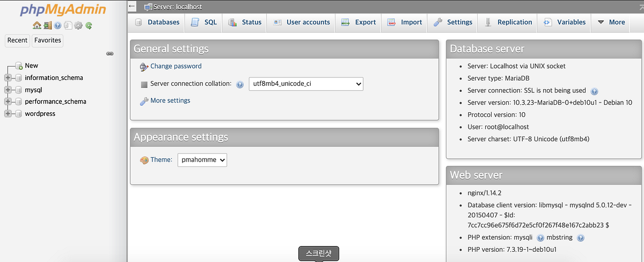Click the Web server panel header
Viewport: 644px width, 262px height.
point(545,174)
